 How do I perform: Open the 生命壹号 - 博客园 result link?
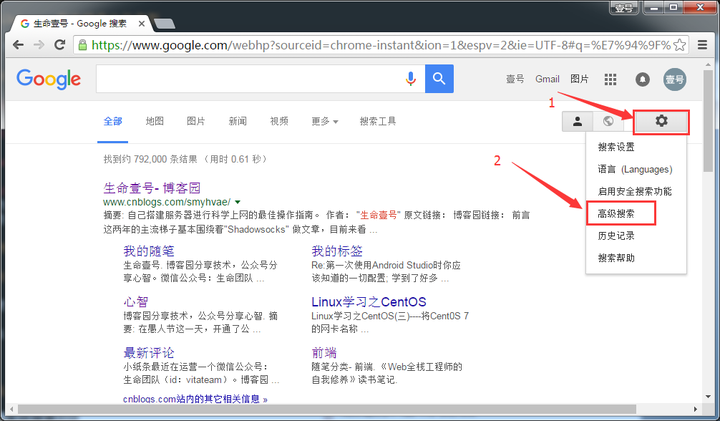click(x=152, y=187)
